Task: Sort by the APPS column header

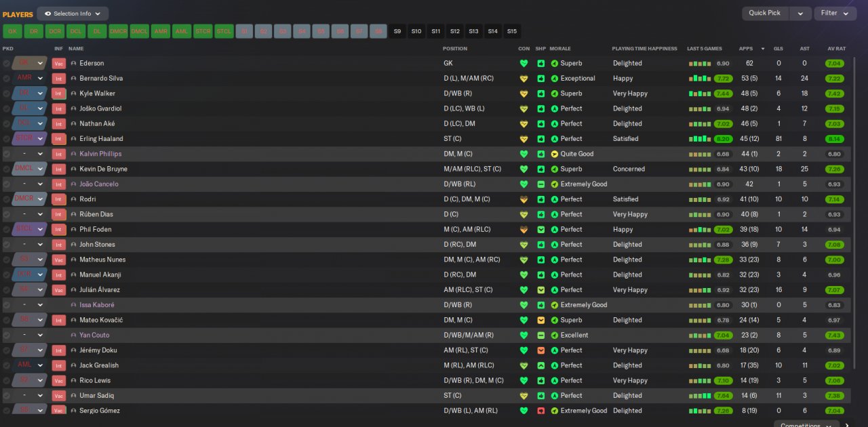Action: 745,49
